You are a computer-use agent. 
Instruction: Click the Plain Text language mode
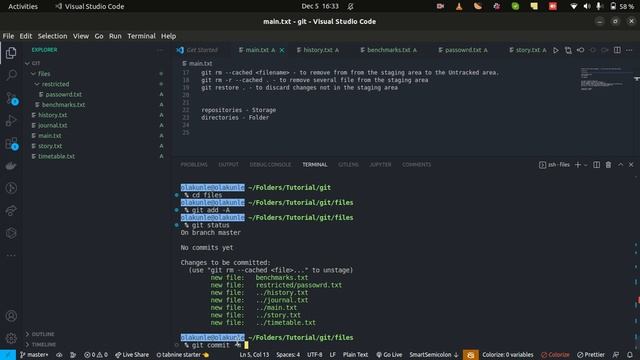[355, 355]
